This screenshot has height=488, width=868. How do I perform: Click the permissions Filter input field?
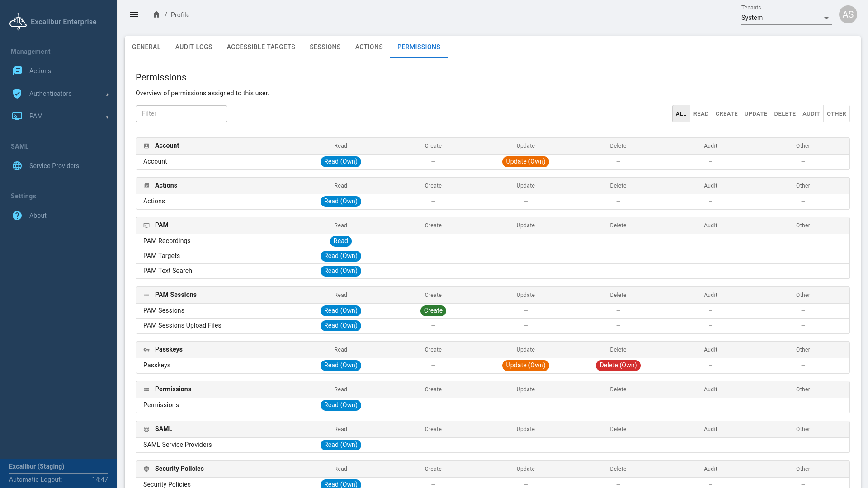pyautogui.click(x=181, y=113)
